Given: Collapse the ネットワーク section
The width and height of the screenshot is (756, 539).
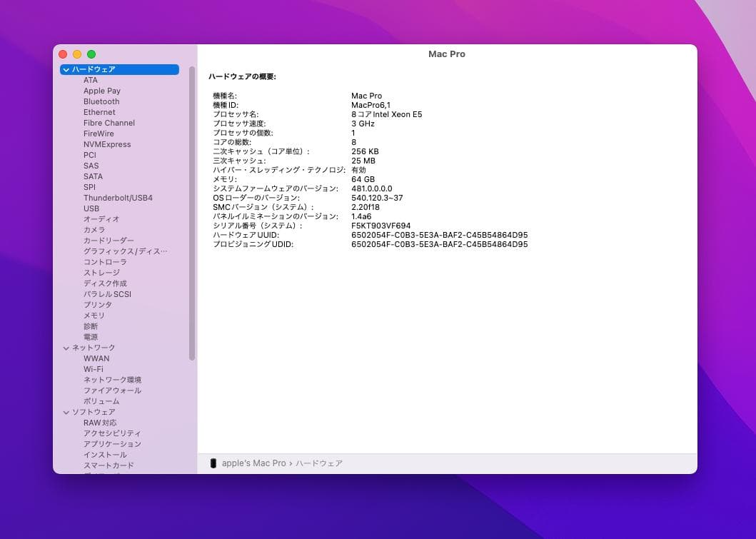Looking at the screenshot, I should pyautogui.click(x=66, y=348).
